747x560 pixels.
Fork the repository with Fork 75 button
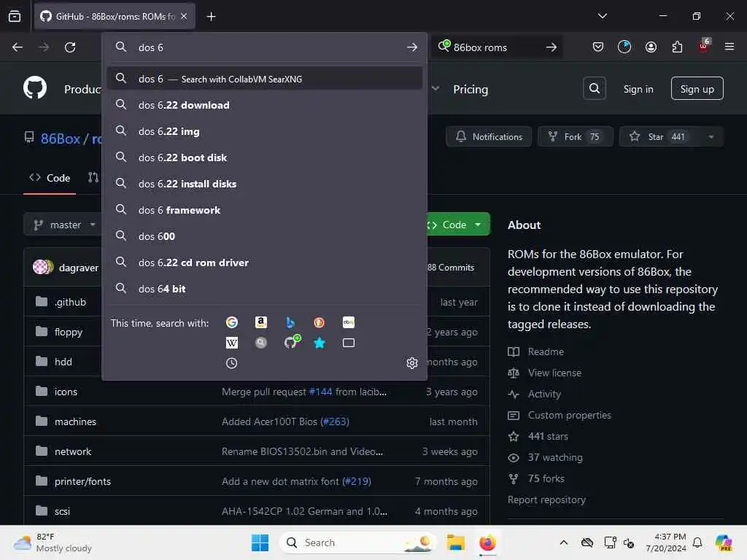coord(575,136)
